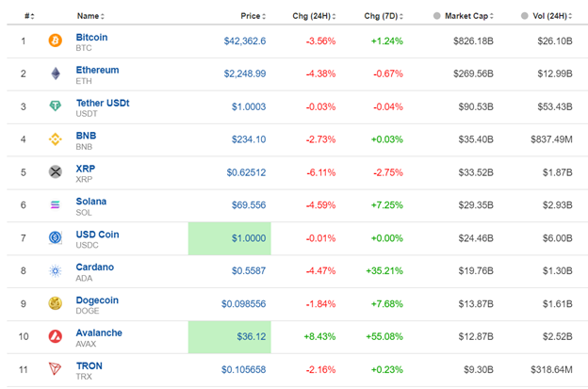Click the AVAX ticker symbol
This screenshot has width=588, height=389.
coord(86,344)
